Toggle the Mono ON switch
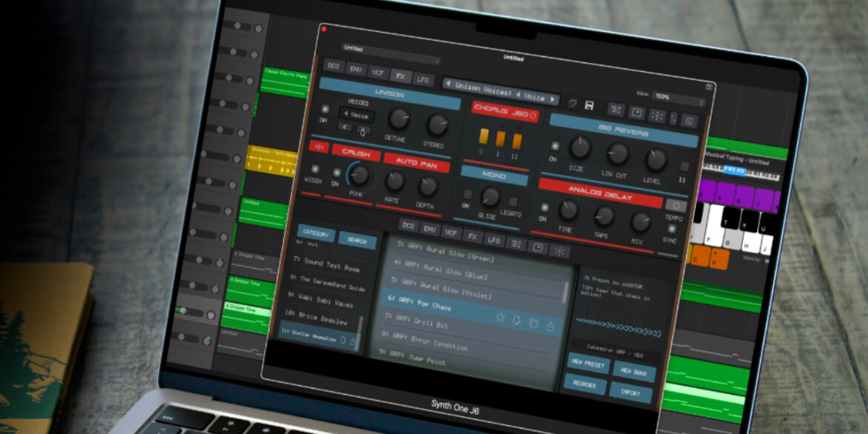 (467, 194)
